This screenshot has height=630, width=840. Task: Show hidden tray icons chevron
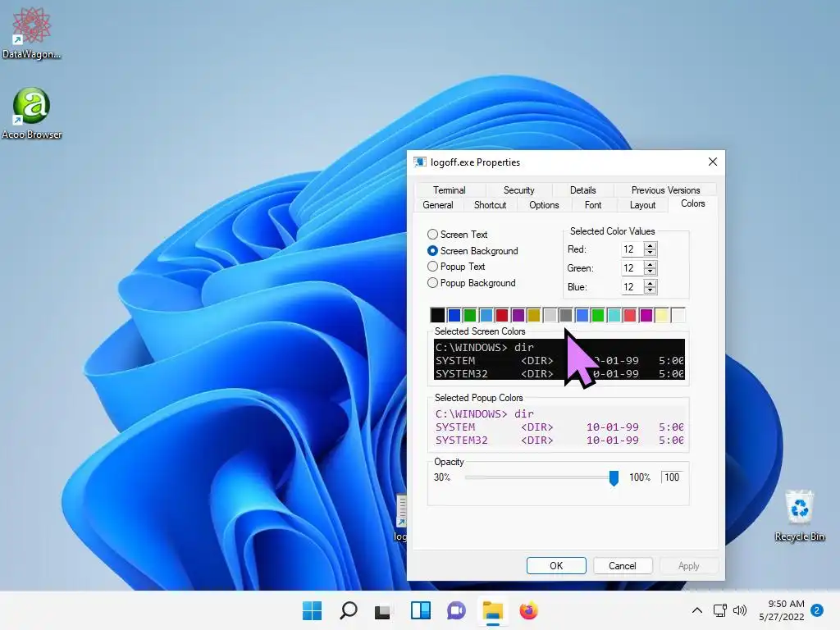(697, 610)
